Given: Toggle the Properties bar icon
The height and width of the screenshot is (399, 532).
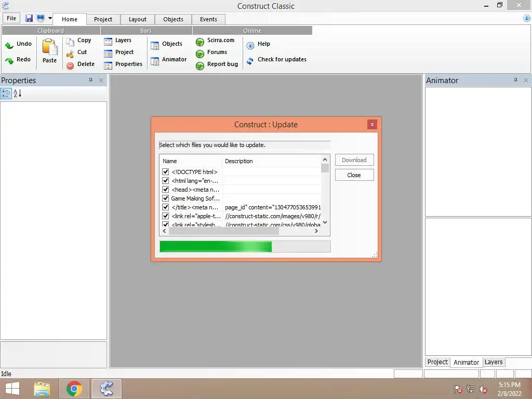Looking at the screenshot, I should [x=108, y=65].
